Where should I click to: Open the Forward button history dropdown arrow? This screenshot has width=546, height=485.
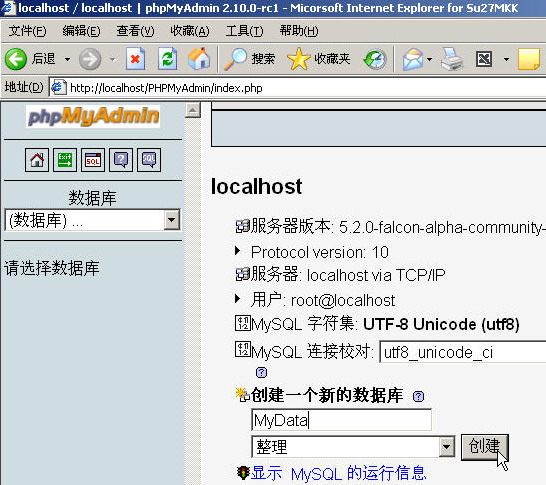coord(113,59)
